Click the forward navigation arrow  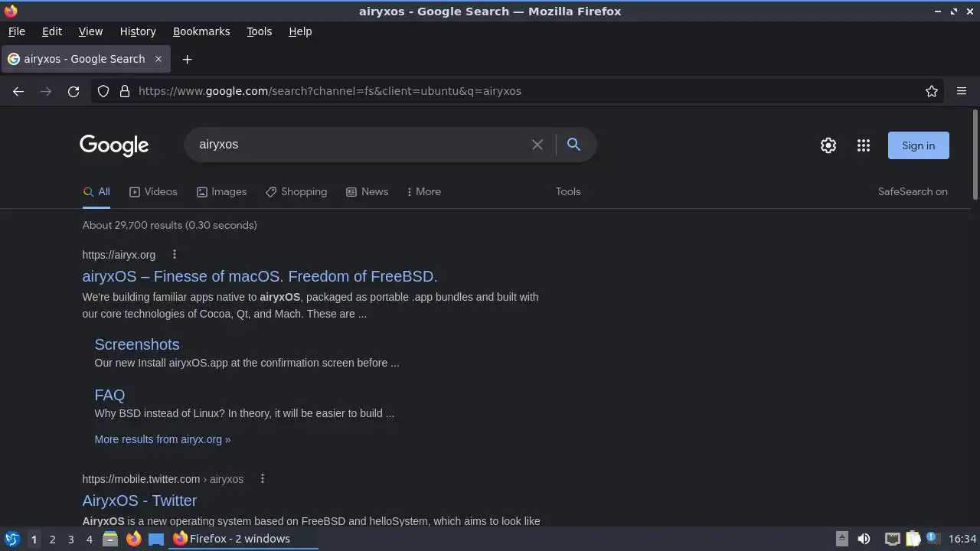[46, 91]
